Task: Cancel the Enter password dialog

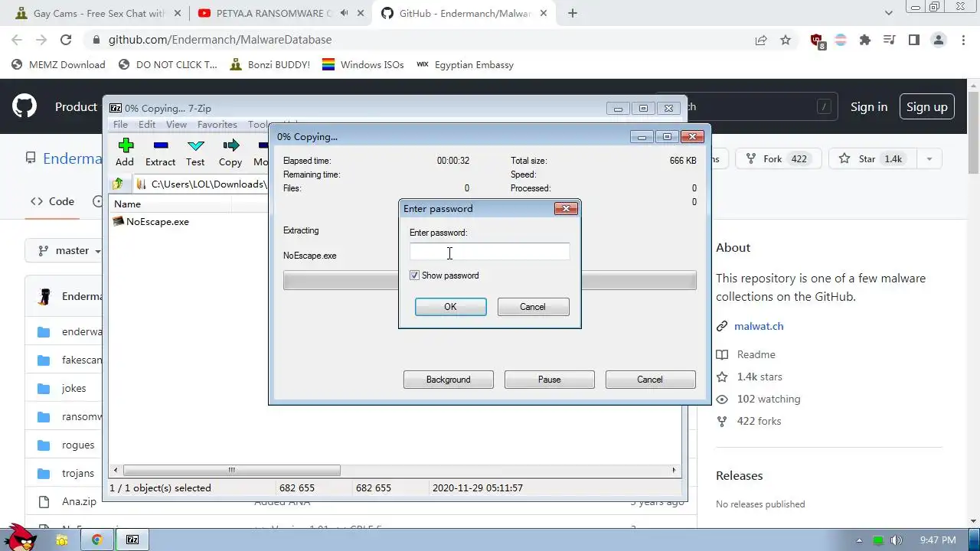Action: point(533,307)
